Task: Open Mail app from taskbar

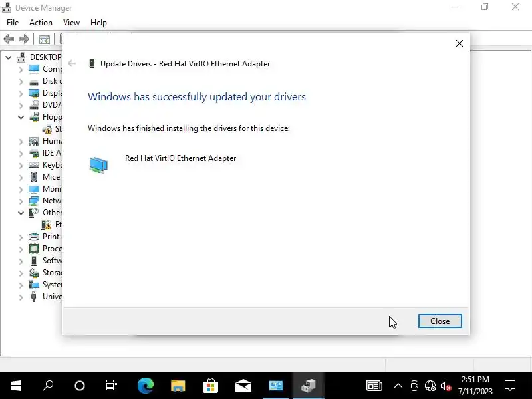Action: coord(243,386)
